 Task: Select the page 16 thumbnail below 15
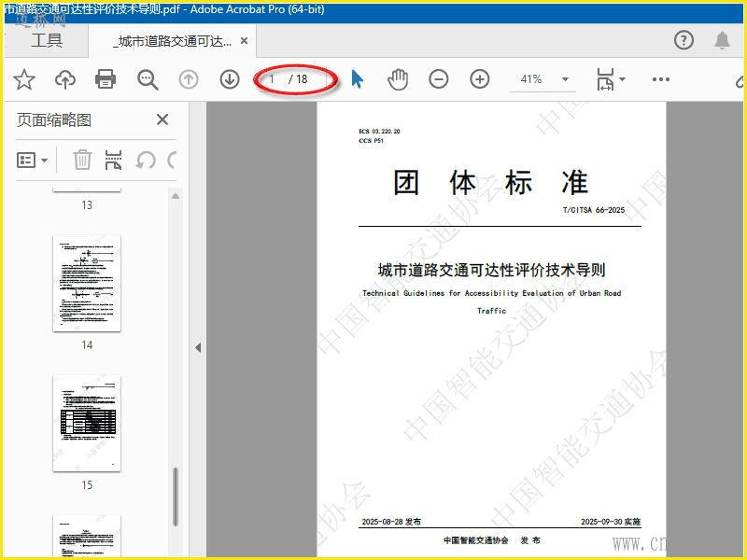coord(87,537)
